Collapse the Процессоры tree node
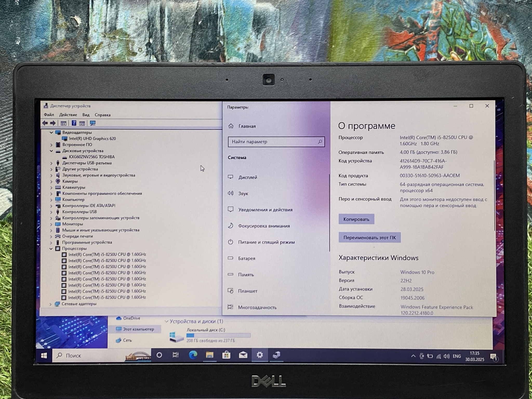532x399 pixels. [x=51, y=249]
